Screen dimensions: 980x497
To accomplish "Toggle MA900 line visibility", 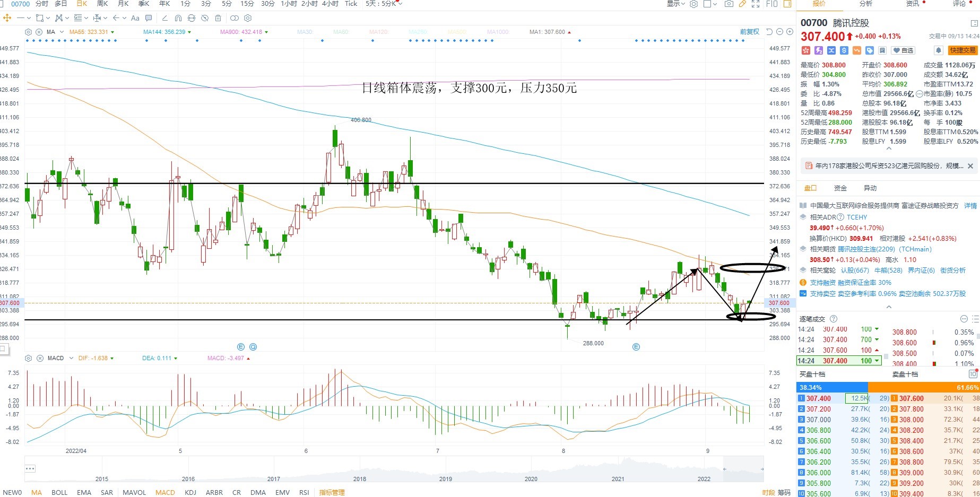I will coord(244,32).
